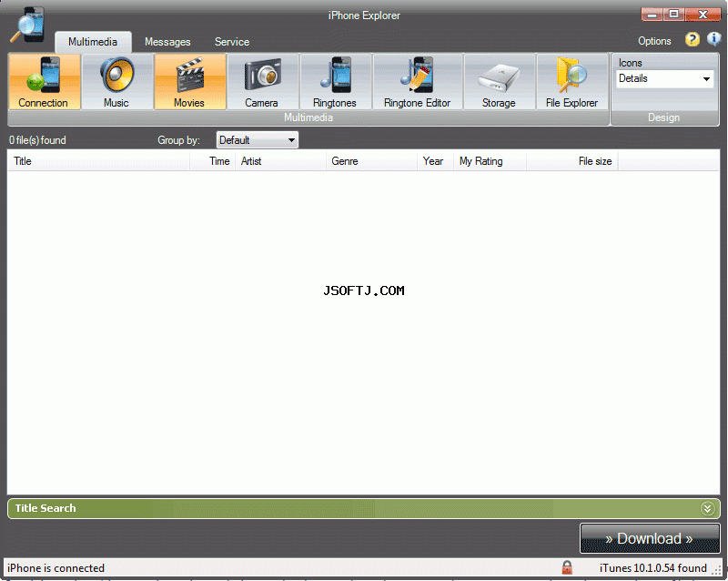
Task: Open the File Explorer tool
Action: 572,82
